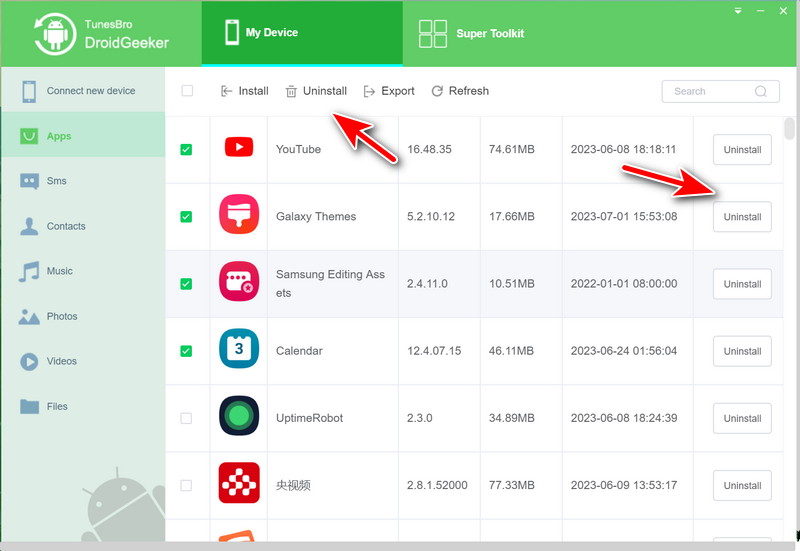Screen dimensions: 800x551
Task: Open Music in the sidebar
Action: coord(83,271)
